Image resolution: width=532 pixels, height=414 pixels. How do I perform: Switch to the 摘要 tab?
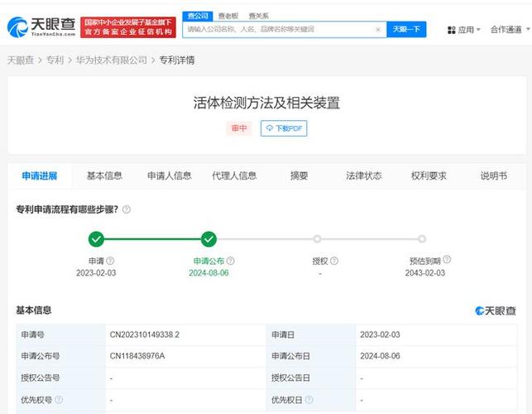click(x=299, y=176)
